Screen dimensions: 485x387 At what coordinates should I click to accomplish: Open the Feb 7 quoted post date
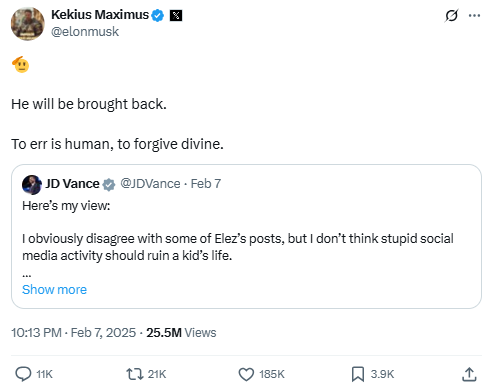pos(206,184)
